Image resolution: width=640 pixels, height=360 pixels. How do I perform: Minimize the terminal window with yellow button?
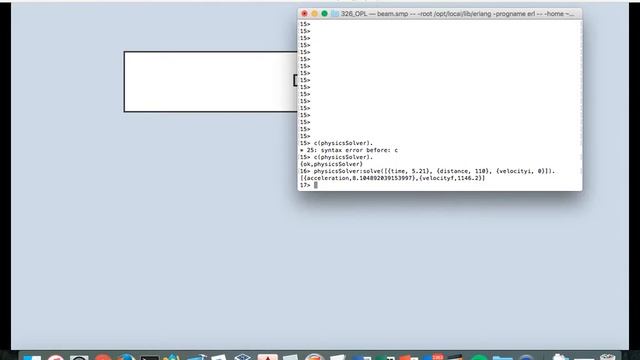click(314, 13)
